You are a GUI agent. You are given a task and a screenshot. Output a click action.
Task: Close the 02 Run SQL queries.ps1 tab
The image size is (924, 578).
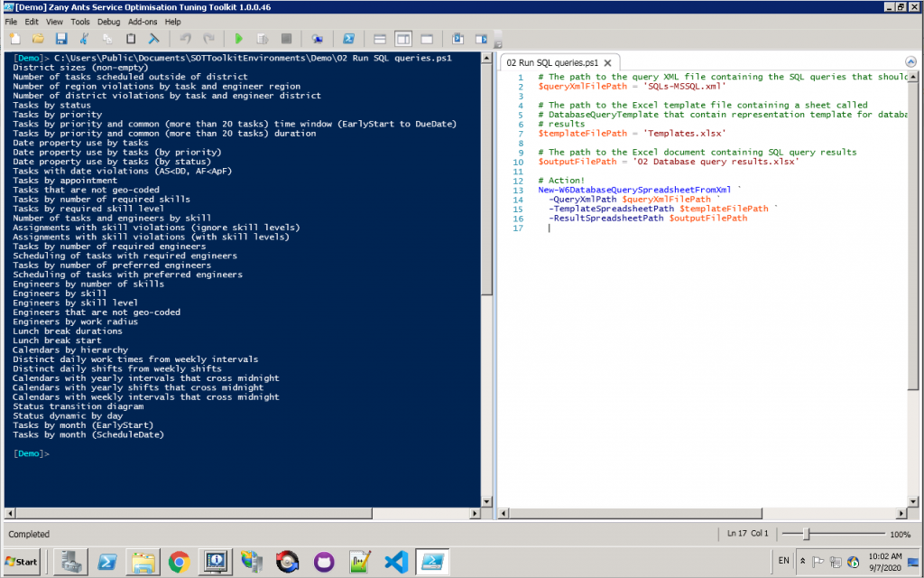(607, 62)
